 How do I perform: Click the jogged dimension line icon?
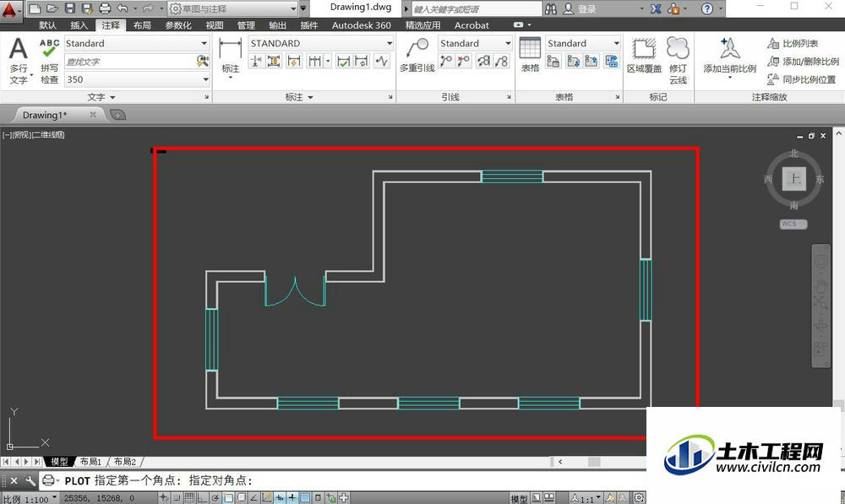(382, 62)
